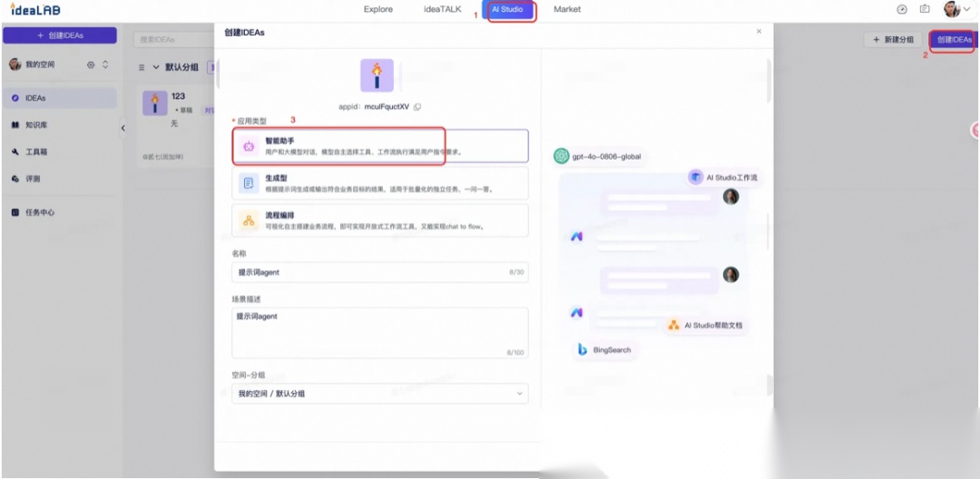The image size is (980, 479).
Task: Open the dashboard gauge icon in header
Action: click(901, 9)
